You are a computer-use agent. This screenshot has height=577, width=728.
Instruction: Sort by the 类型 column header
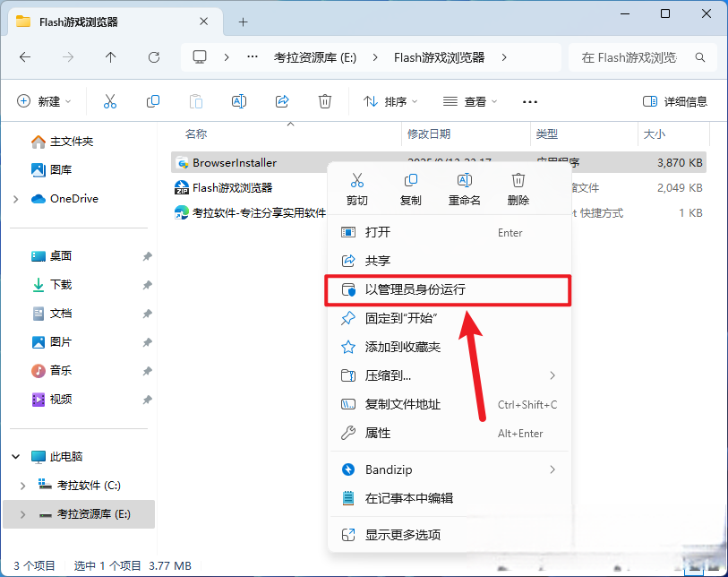[546, 134]
